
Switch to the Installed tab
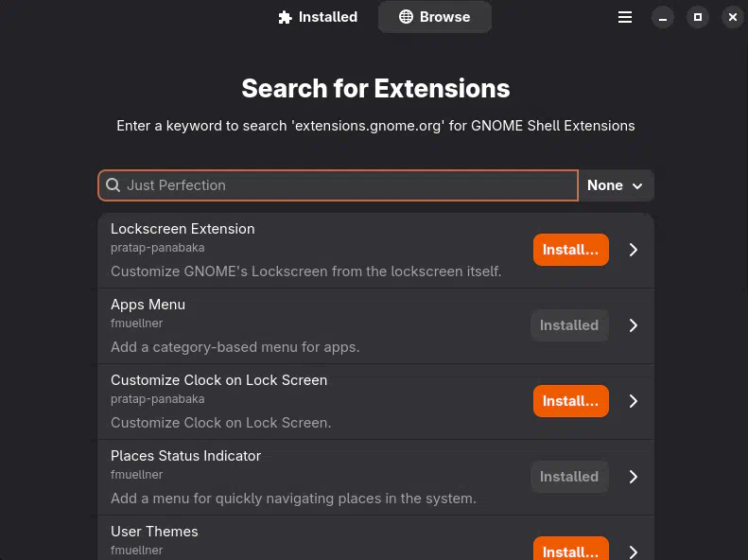click(318, 17)
